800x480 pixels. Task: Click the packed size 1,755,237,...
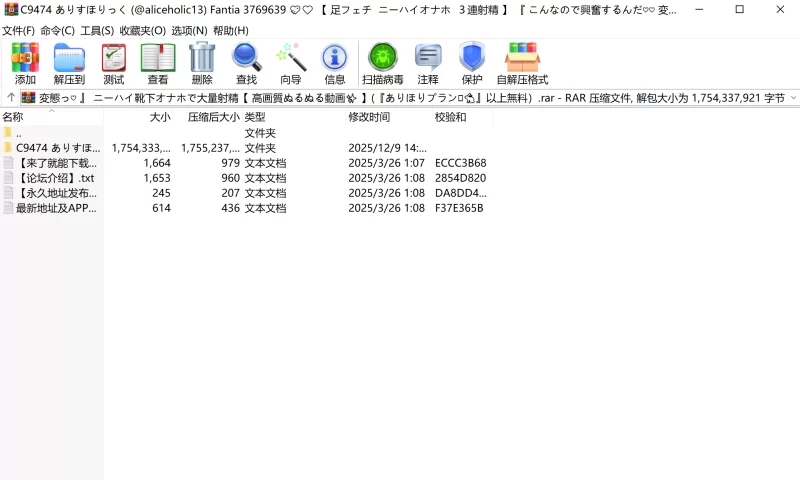pyautogui.click(x=210, y=148)
